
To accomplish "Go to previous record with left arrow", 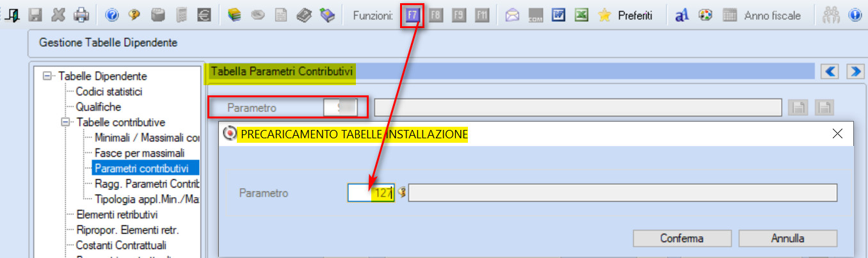I will [830, 71].
